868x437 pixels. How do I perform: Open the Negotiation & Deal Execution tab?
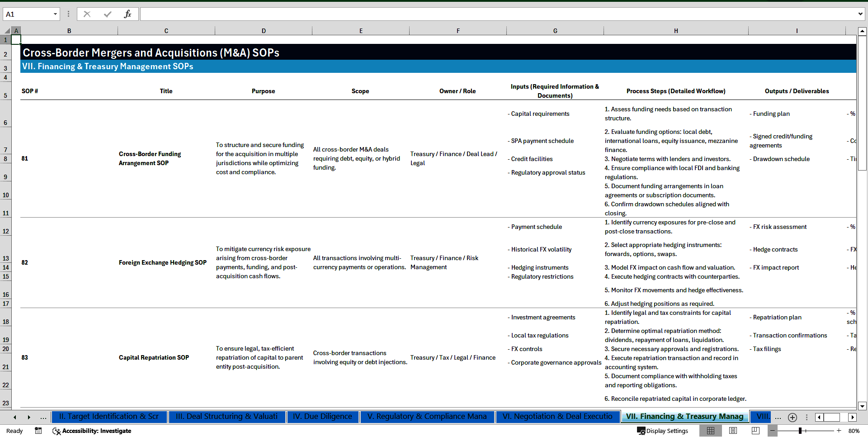coord(558,417)
